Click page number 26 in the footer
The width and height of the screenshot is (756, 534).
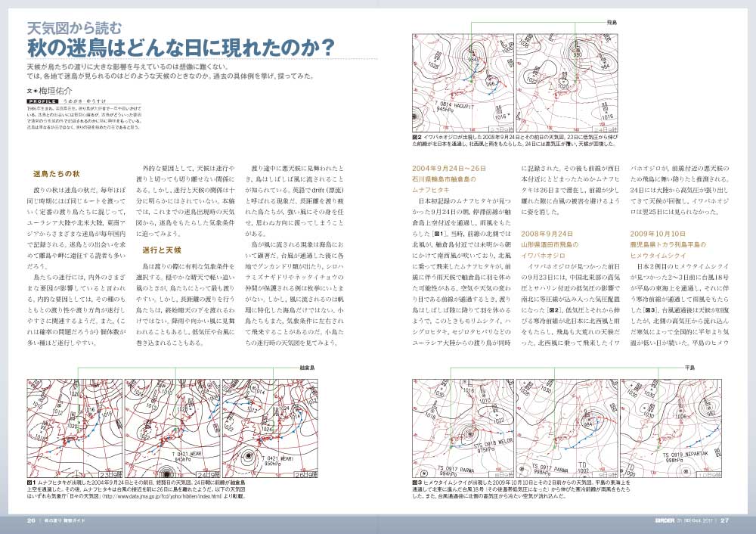pyautogui.click(x=31, y=521)
